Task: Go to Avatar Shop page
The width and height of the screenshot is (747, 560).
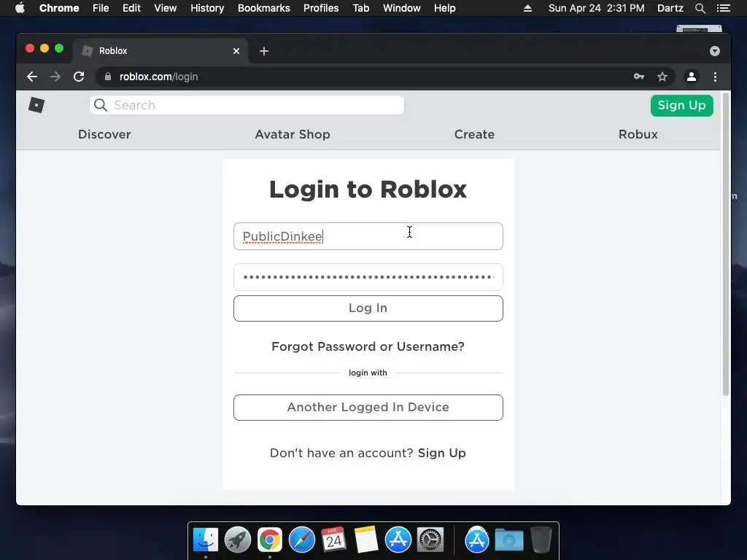Action: pyautogui.click(x=293, y=134)
